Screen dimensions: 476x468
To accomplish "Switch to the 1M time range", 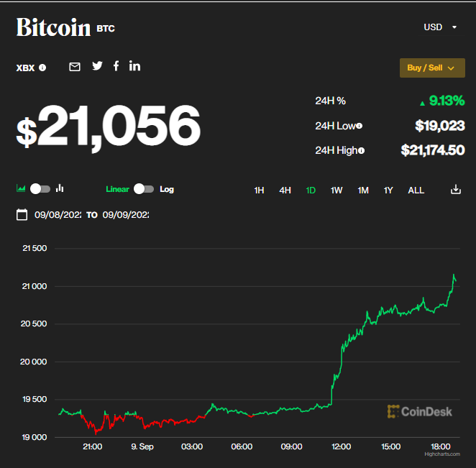I will click(x=363, y=191).
